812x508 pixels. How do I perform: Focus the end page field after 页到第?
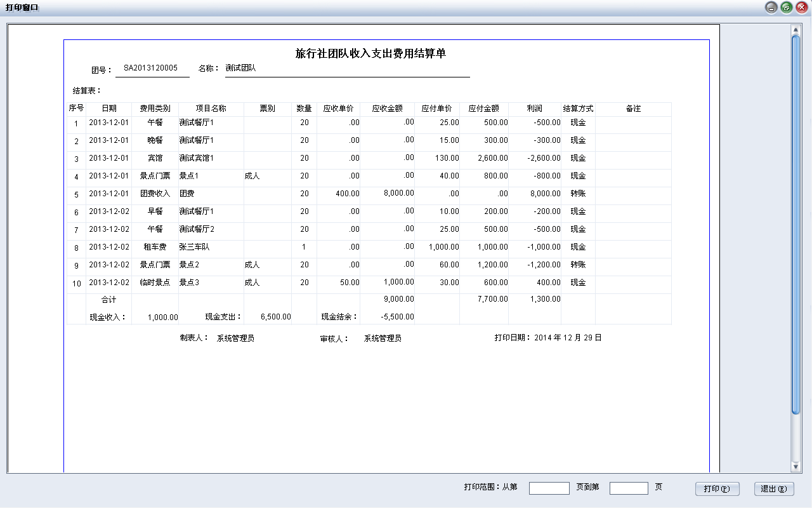(629, 488)
